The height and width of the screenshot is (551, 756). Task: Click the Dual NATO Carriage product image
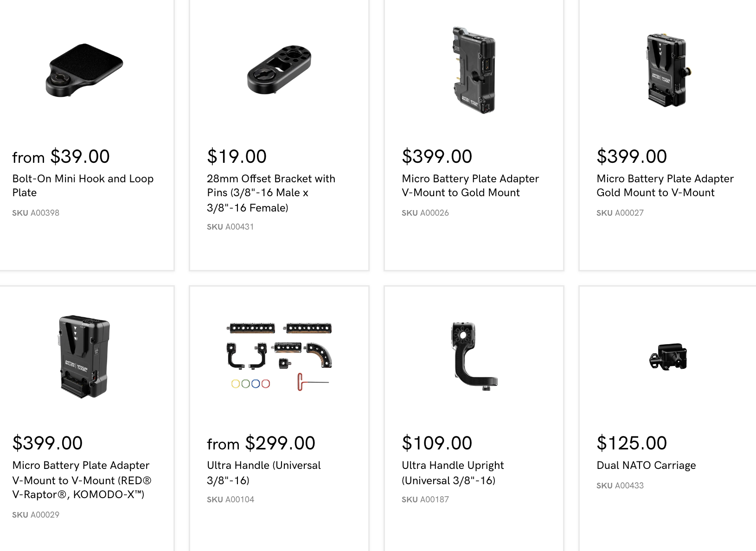pyautogui.click(x=668, y=357)
